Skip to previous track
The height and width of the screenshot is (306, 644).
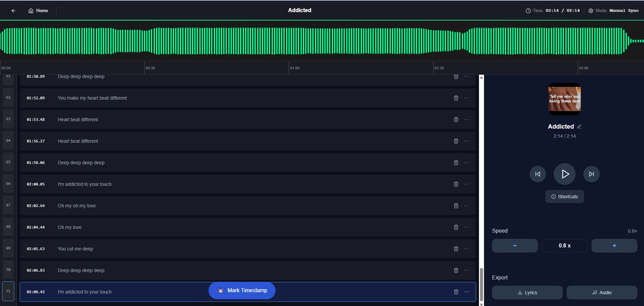pyautogui.click(x=537, y=174)
